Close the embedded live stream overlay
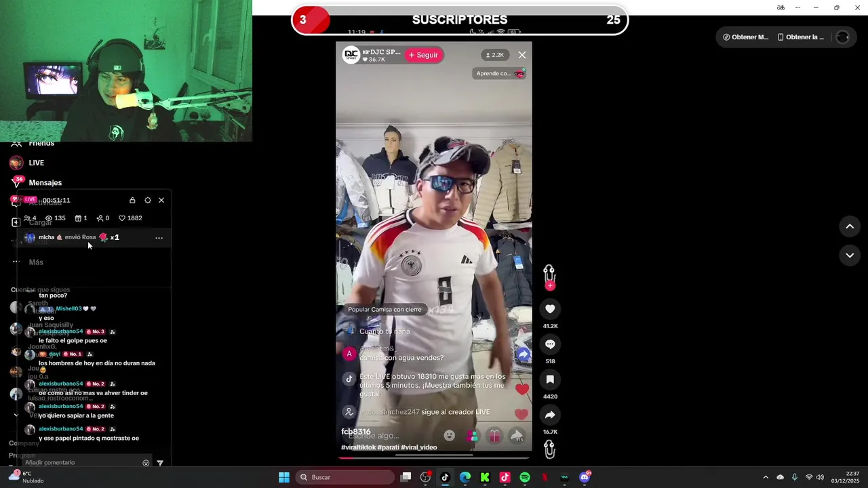This screenshot has height=488, width=868. 521,55
